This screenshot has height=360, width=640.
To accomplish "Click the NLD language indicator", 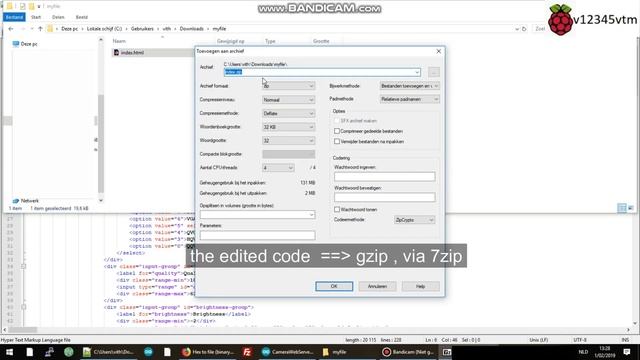I will 583,352.
